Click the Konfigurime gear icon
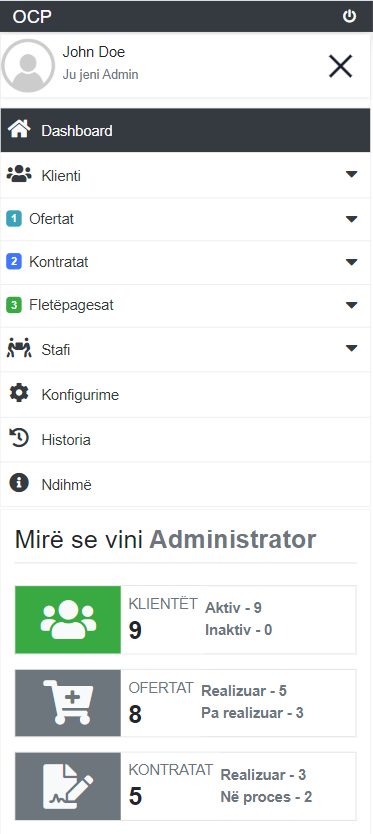The width and height of the screenshot is (373, 834). 19,394
